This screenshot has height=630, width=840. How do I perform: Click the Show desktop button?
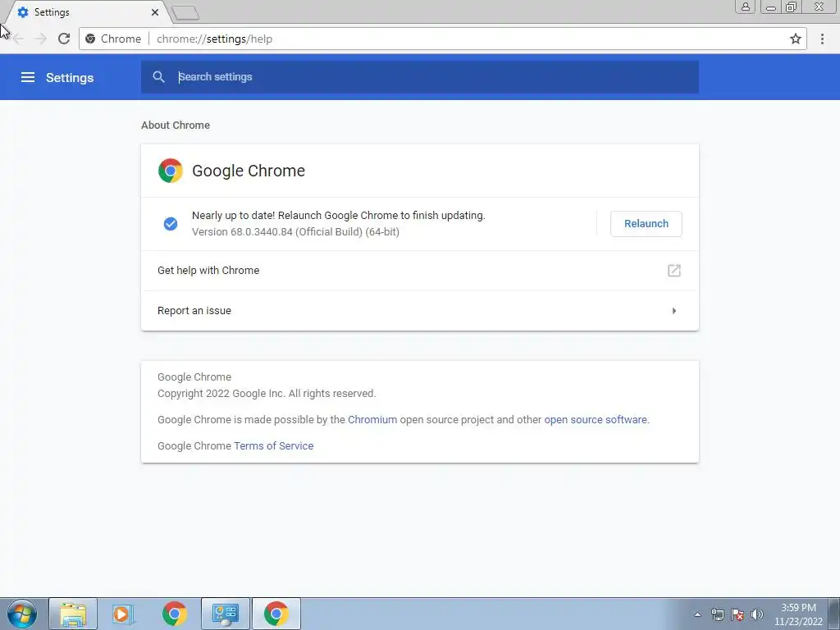pos(834,614)
